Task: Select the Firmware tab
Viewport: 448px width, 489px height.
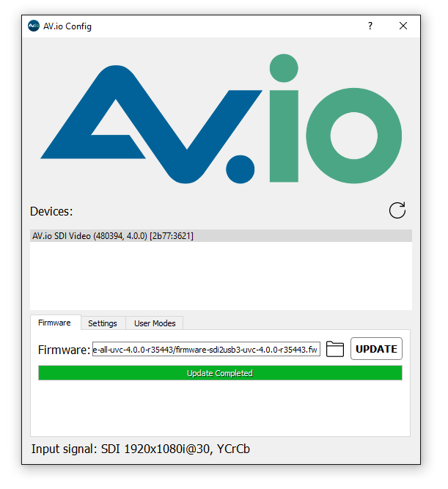Action: (54, 323)
